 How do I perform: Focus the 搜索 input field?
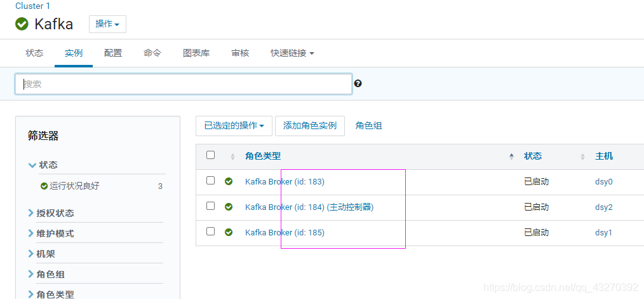click(184, 85)
